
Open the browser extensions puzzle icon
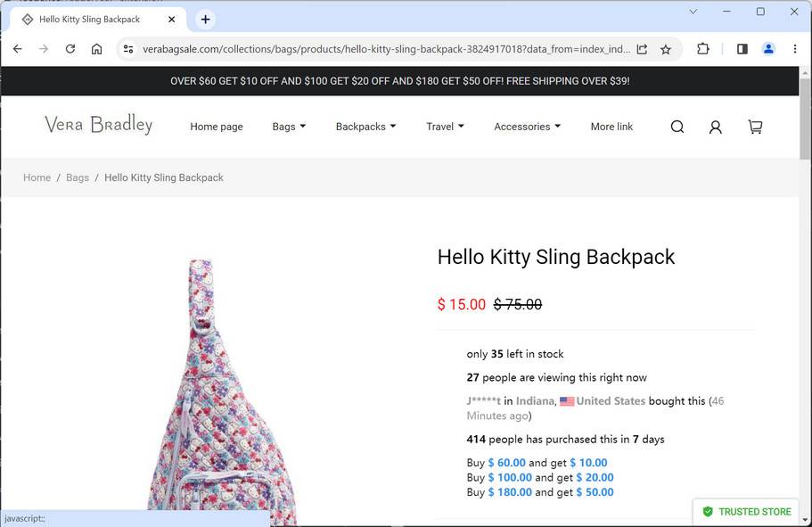click(703, 49)
